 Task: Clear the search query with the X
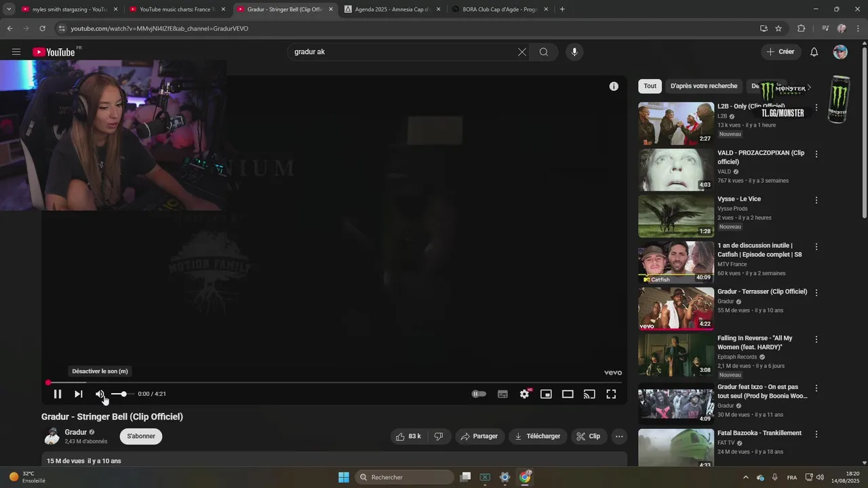(522, 52)
